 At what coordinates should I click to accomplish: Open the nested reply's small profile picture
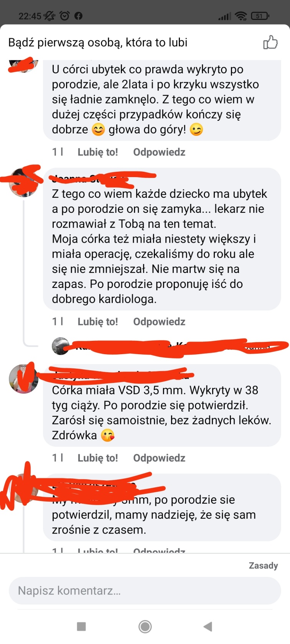(x=61, y=346)
